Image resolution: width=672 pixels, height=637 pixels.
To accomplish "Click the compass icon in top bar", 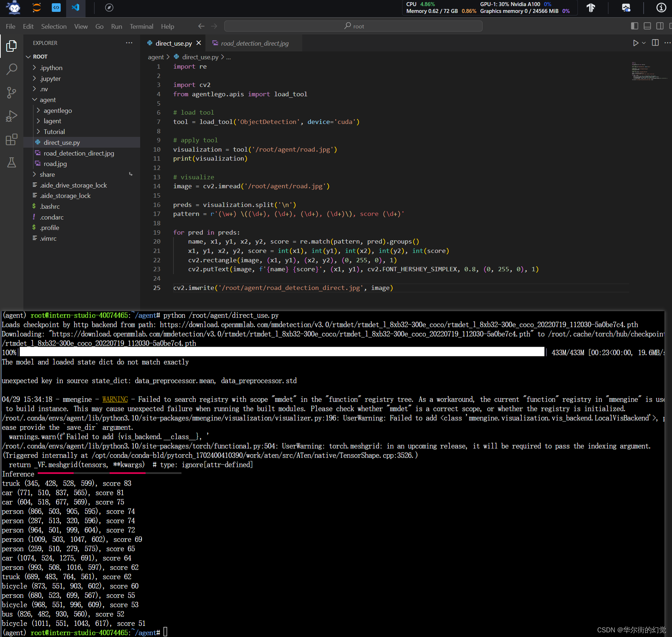I will [109, 8].
